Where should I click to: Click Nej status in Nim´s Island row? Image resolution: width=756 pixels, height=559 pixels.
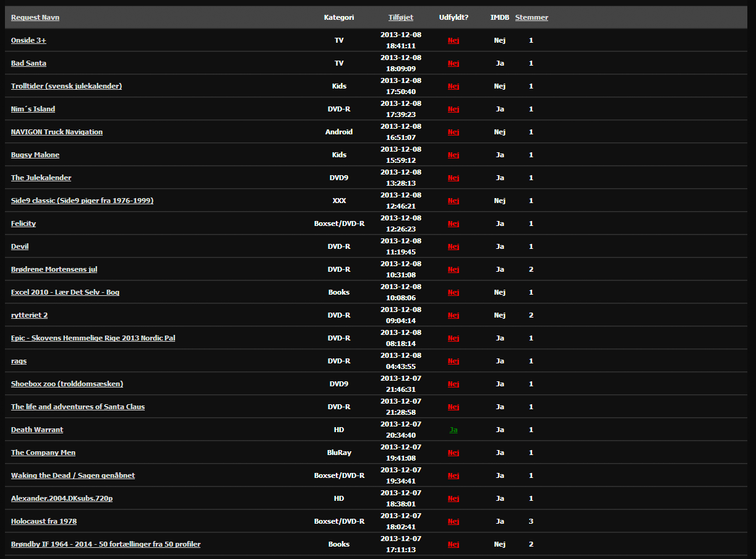pyautogui.click(x=453, y=109)
